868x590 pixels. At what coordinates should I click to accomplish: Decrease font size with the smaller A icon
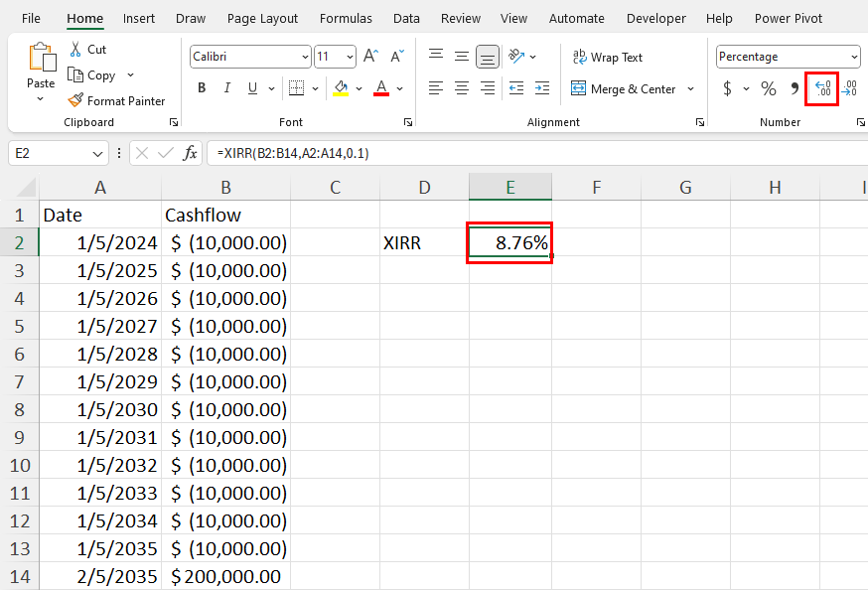(x=397, y=56)
